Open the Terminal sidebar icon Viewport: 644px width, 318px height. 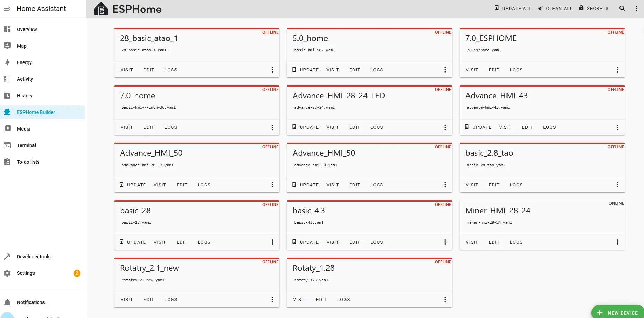7,145
